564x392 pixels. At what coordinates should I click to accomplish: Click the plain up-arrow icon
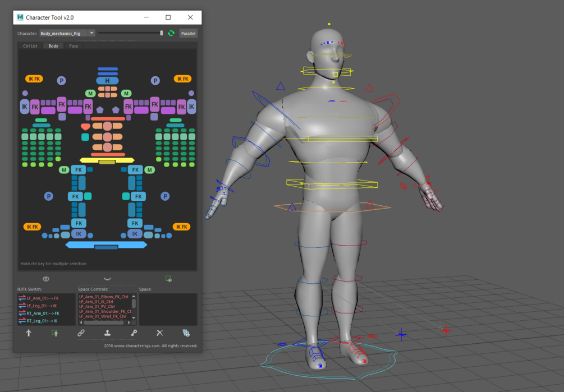tap(29, 333)
